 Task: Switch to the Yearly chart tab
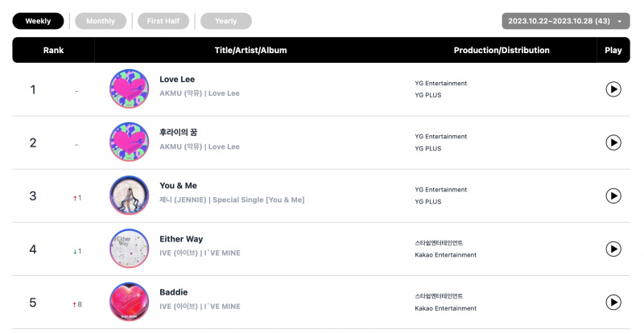click(226, 21)
